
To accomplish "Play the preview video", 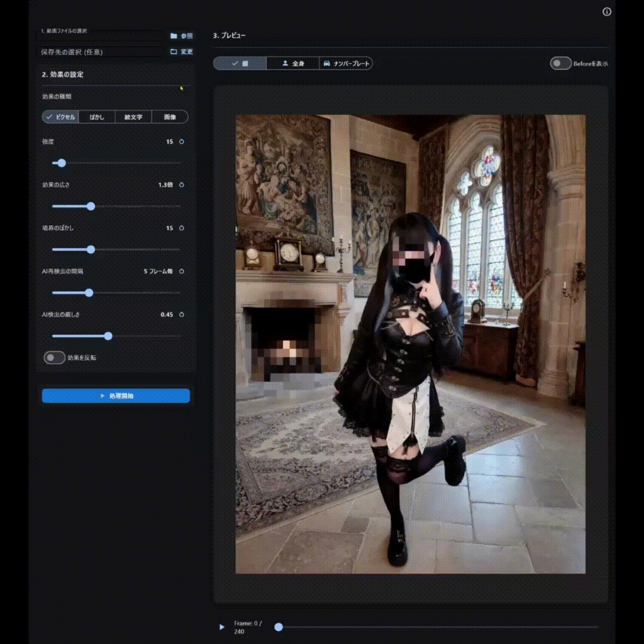I will 222,627.
